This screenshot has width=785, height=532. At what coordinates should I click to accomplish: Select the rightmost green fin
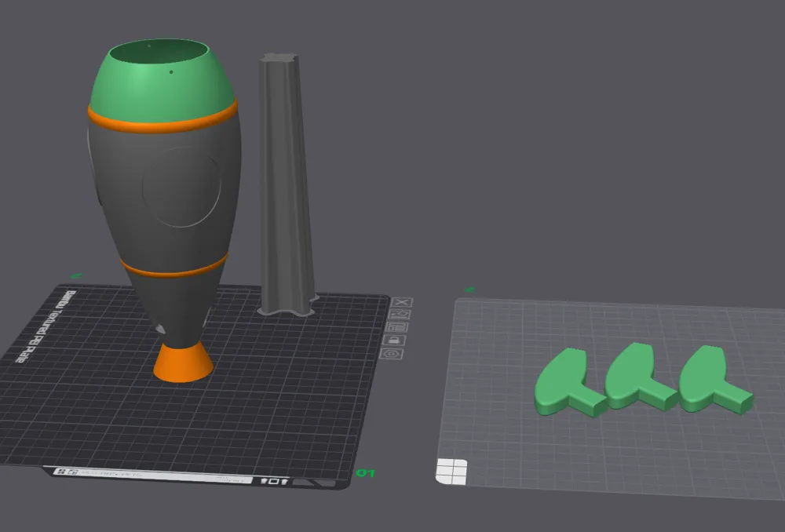714,379
